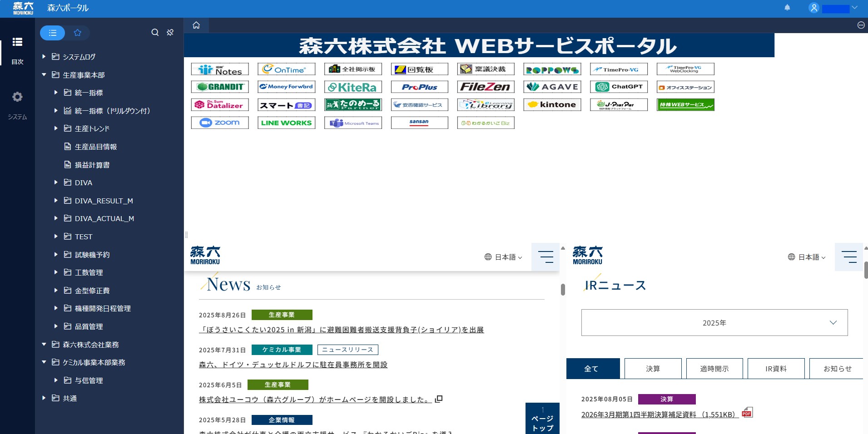
Task: Open the 回覧板 tile
Action: click(419, 69)
